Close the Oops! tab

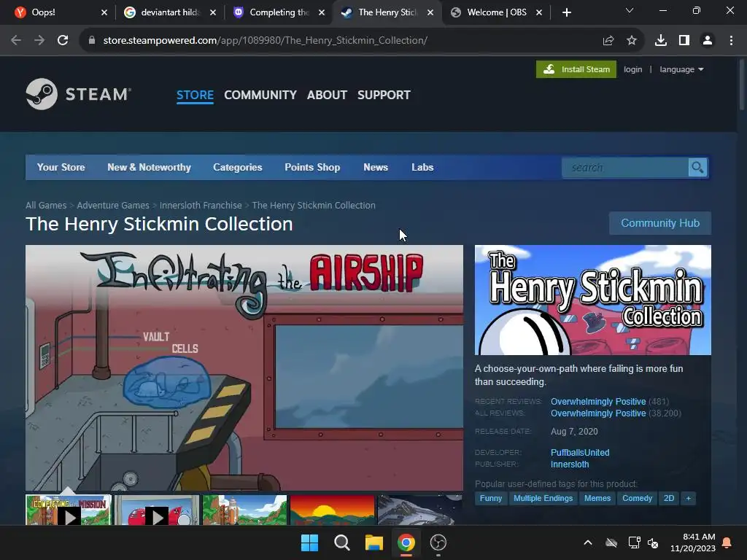point(104,12)
